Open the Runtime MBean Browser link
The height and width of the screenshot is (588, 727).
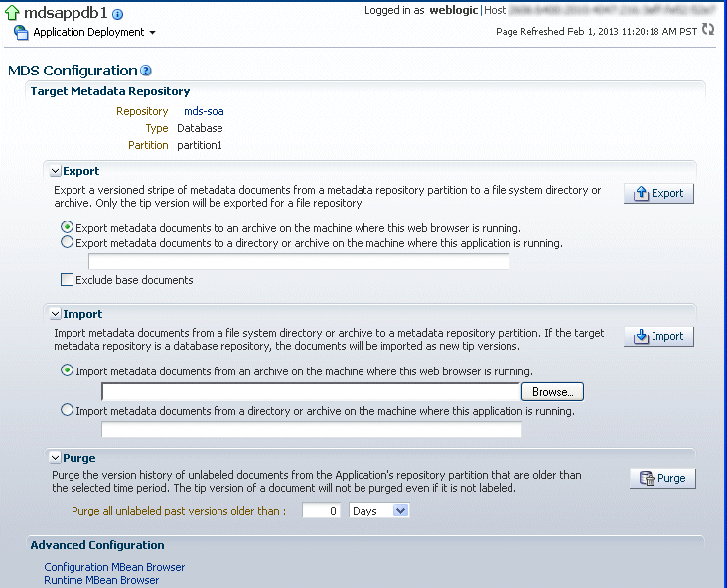click(101, 580)
